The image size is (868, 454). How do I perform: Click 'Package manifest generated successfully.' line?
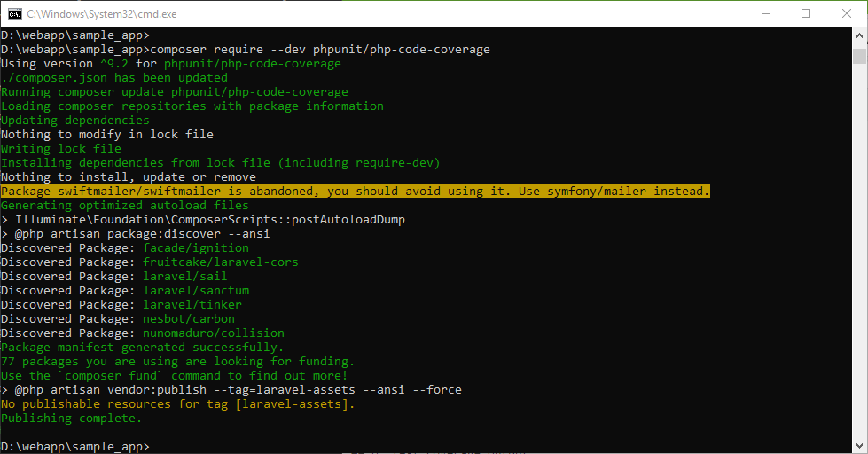pyautogui.click(x=142, y=347)
